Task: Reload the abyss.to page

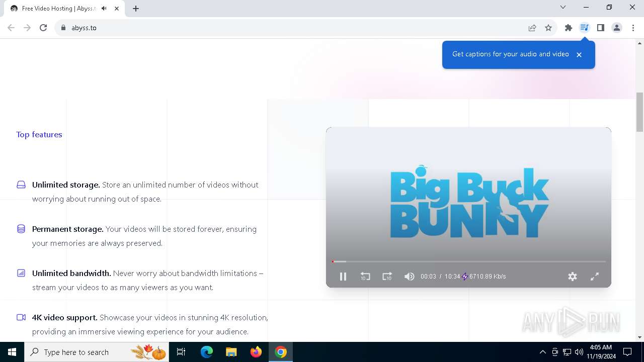Action: (x=43, y=28)
